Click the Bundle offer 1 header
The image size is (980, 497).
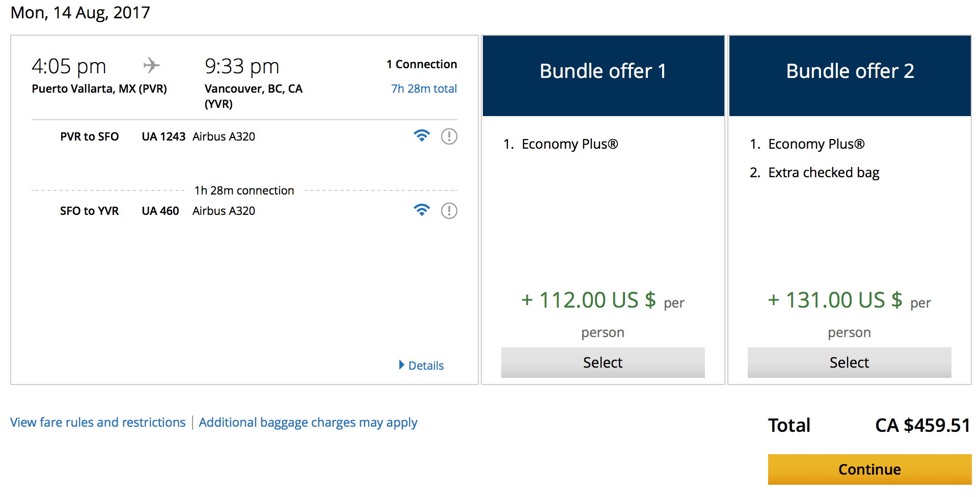click(603, 71)
